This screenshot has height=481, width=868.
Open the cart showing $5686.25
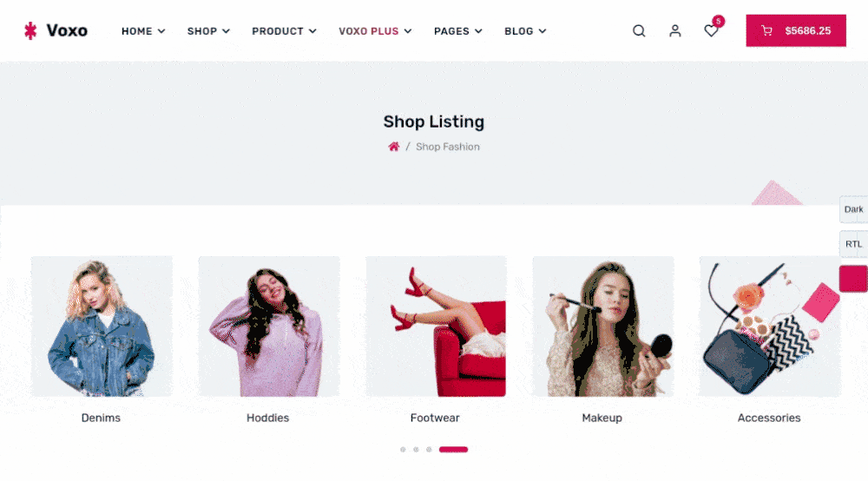coord(795,30)
